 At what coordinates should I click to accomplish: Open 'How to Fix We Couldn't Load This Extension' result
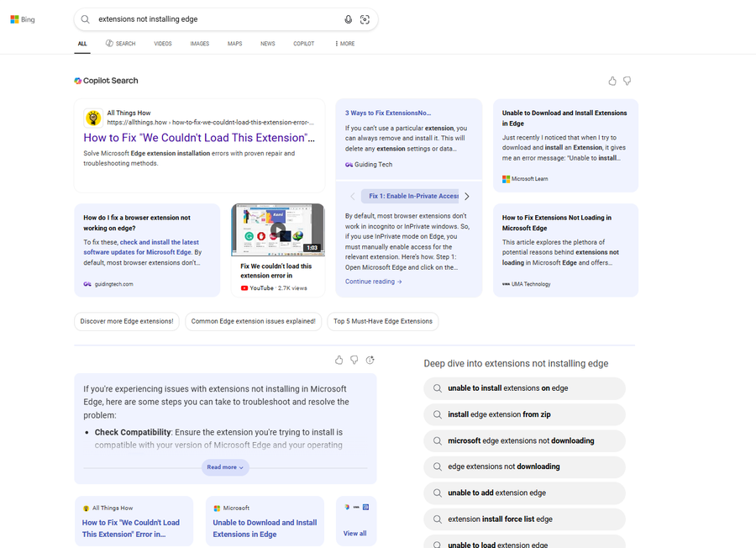coord(199,138)
